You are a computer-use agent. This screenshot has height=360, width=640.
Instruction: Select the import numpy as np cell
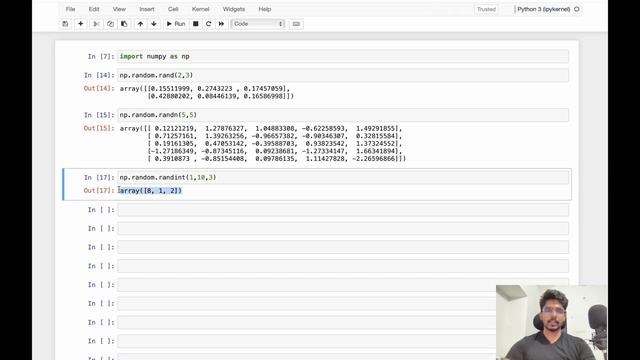[x=343, y=56]
